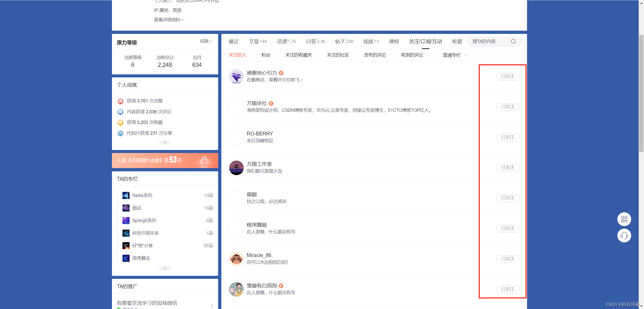Viewport: 644px width, 309px height.
Task: Open the QR code floating button
Action: pos(624,219)
